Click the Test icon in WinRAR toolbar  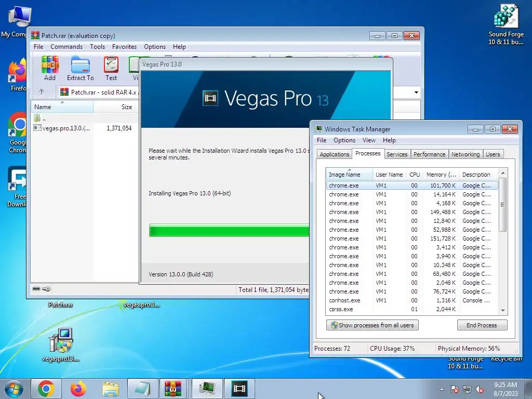[x=111, y=69]
